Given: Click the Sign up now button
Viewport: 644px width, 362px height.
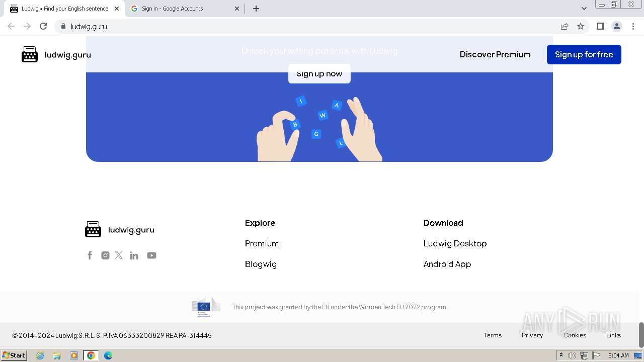Looking at the screenshot, I should click(x=319, y=73).
